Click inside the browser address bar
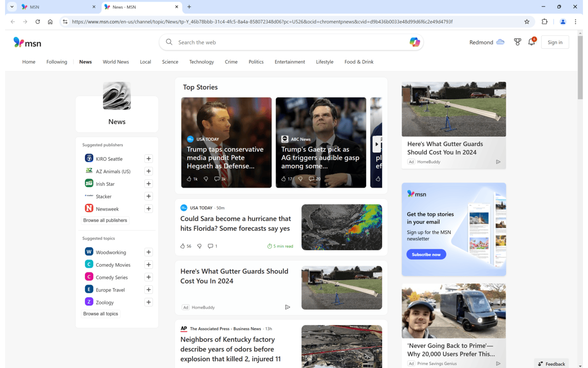This screenshot has width=588, height=368. 294,22
